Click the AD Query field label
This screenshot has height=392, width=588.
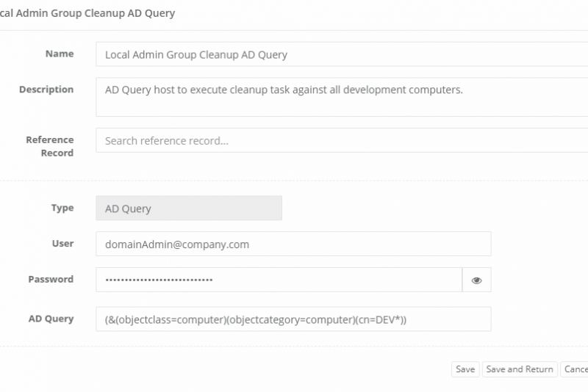pyautogui.click(x=51, y=319)
